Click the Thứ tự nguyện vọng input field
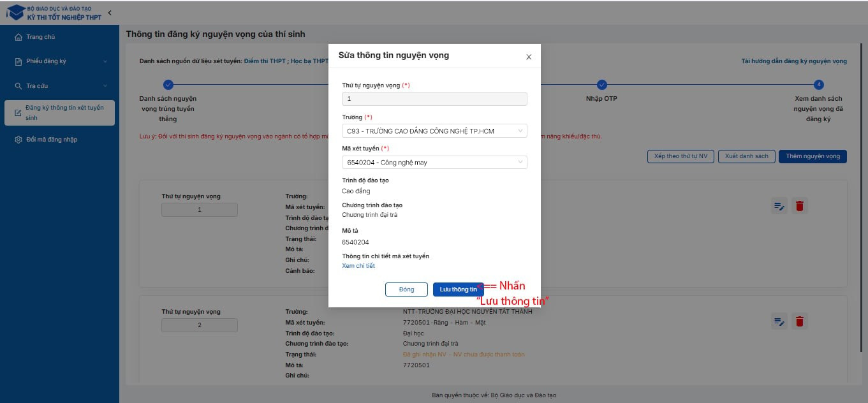The height and width of the screenshot is (403, 868). [434, 99]
